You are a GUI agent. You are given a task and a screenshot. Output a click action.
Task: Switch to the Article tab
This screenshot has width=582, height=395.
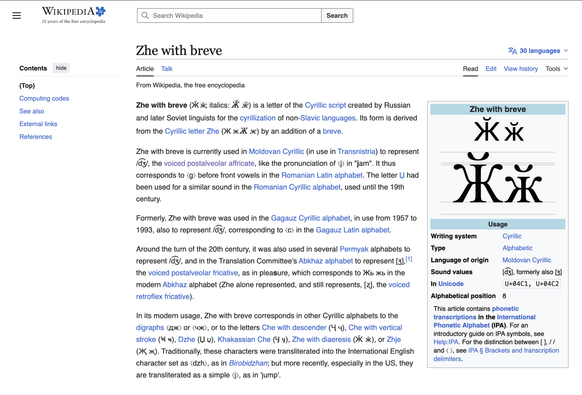pyautogui.click(x=145, y=69)
